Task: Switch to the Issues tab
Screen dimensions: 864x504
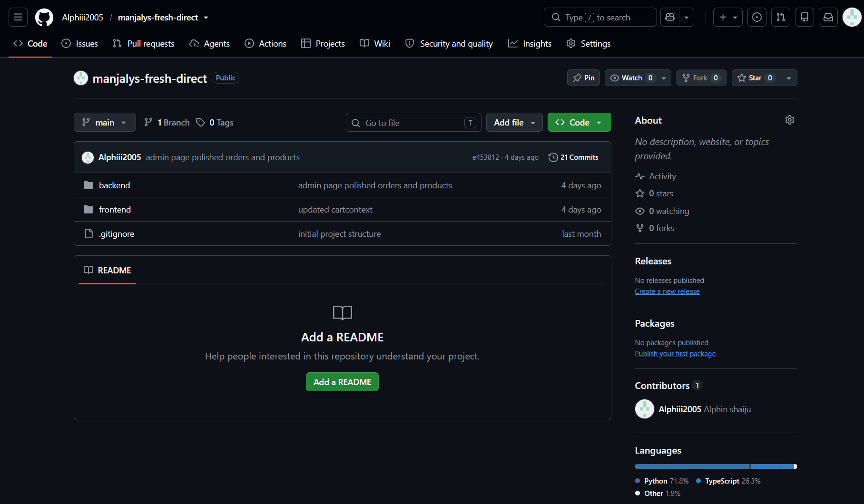Action: 80,44
